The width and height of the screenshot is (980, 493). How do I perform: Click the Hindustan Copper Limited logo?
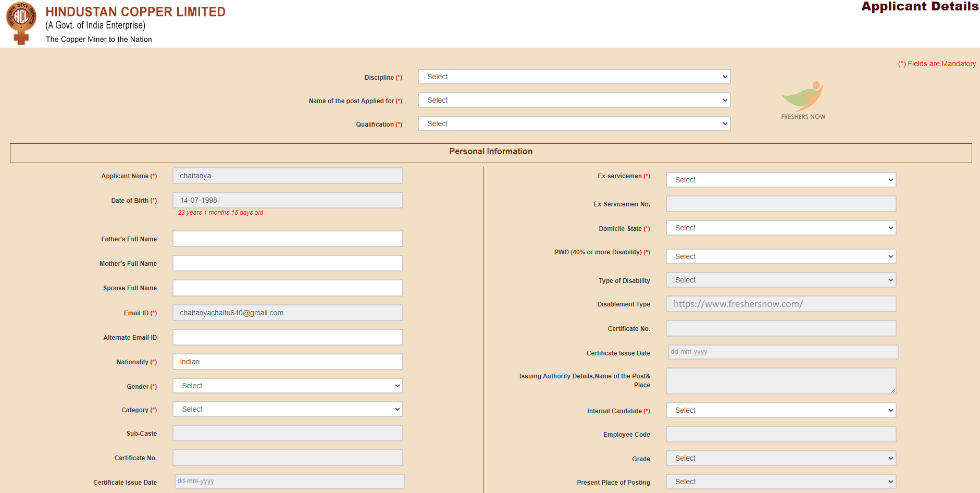[x=21, y=23]
